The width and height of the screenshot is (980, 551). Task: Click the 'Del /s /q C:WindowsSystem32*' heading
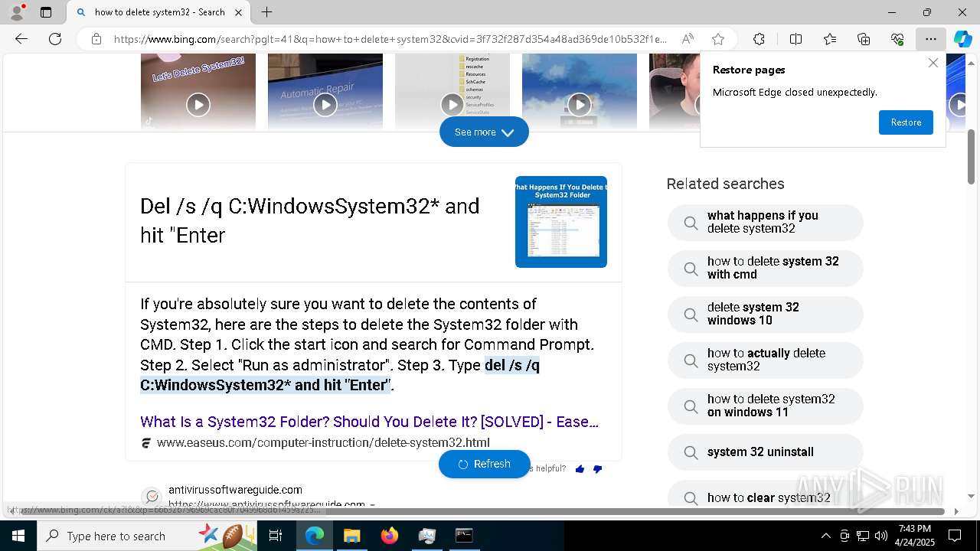click(310, 220)
